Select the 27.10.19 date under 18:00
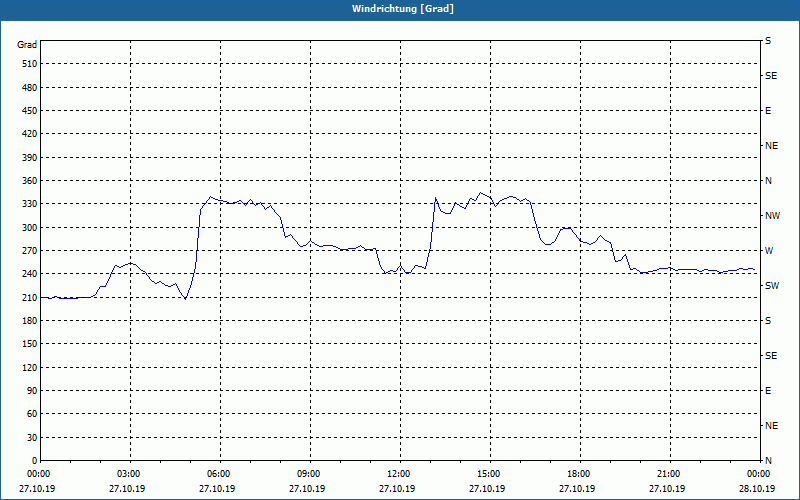The image size is (800, 500). pos(578,489)
